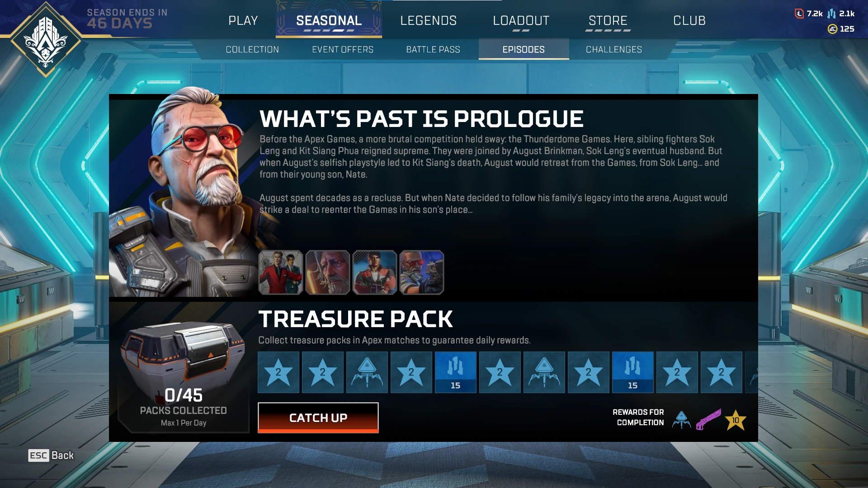Viewport: 868px width, 488px height.
Task: Select the first Apex Pack reward tile
Action: click(367, 372)
